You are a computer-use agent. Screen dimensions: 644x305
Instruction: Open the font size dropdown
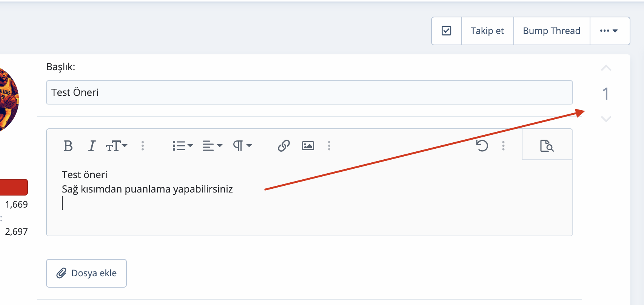point(116,146)
